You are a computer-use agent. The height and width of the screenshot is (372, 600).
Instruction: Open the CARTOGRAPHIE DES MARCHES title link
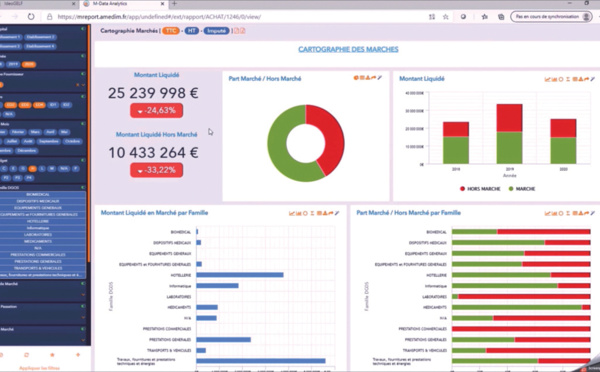pos(348,49)
